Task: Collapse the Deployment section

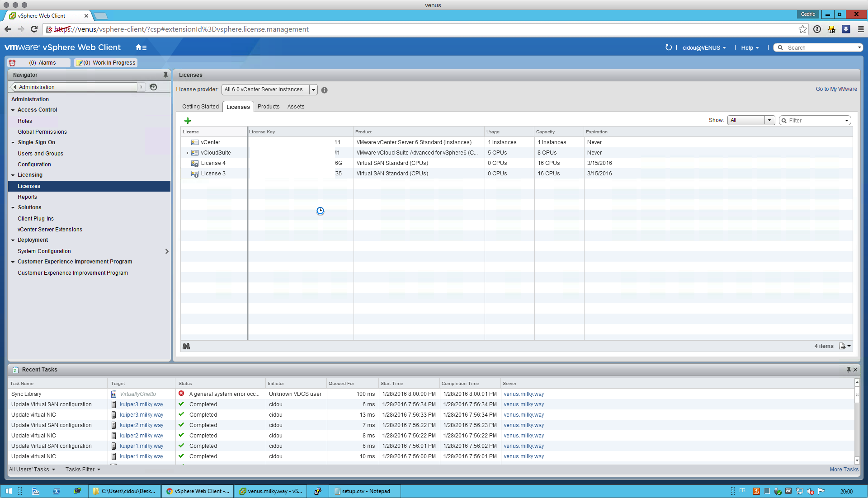Action: (x=13, y=240)
